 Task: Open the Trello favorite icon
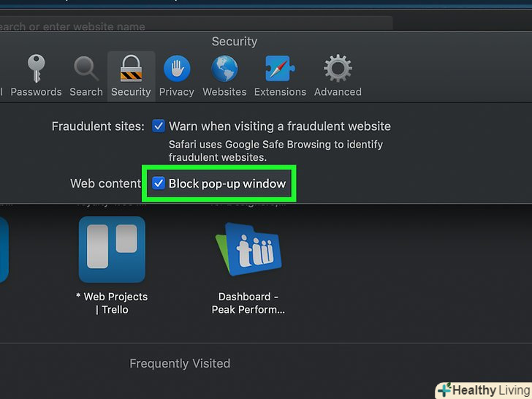click(112, 249)
